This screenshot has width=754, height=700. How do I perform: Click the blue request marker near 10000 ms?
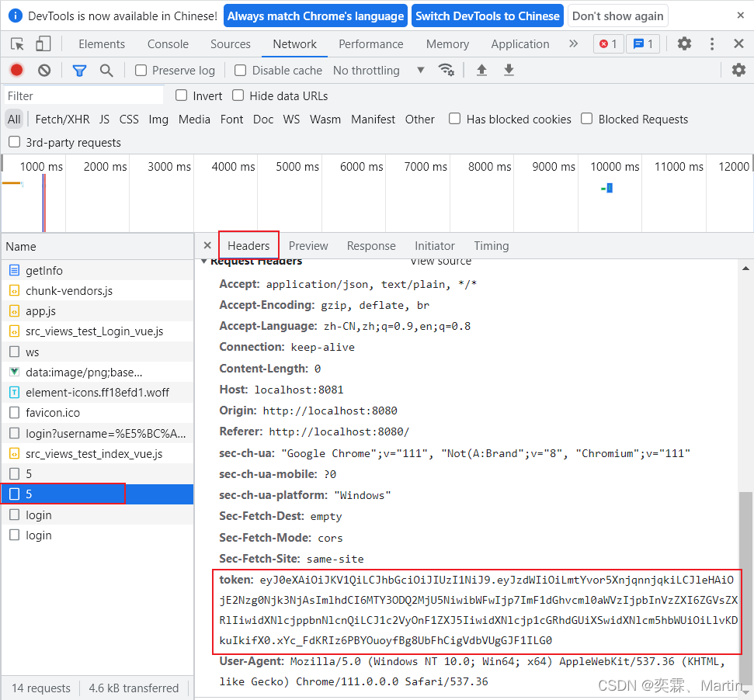pos(610,188)
